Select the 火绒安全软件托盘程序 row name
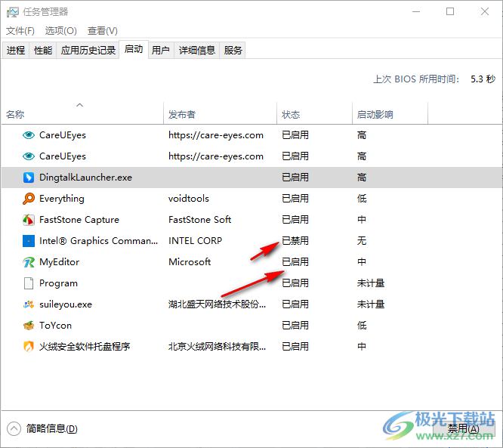503x448 pixels. [x=85, y=347]
